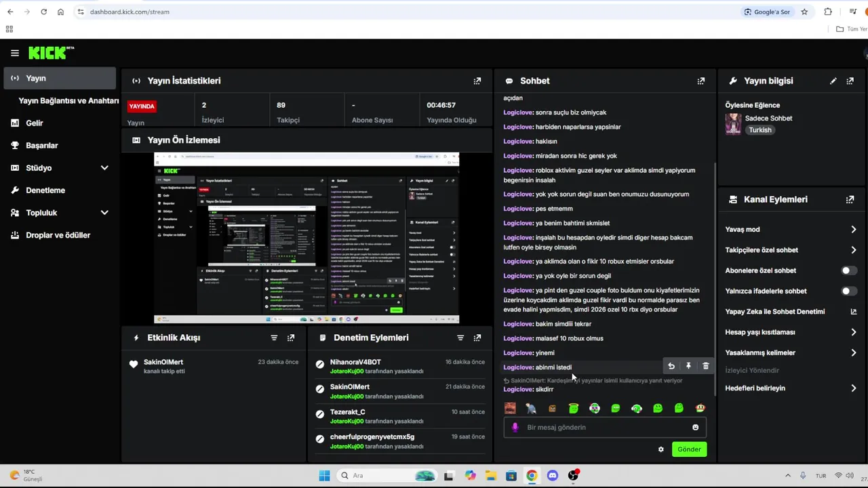Open NihanoraV4BOT in moderation actions

point(355,362)
